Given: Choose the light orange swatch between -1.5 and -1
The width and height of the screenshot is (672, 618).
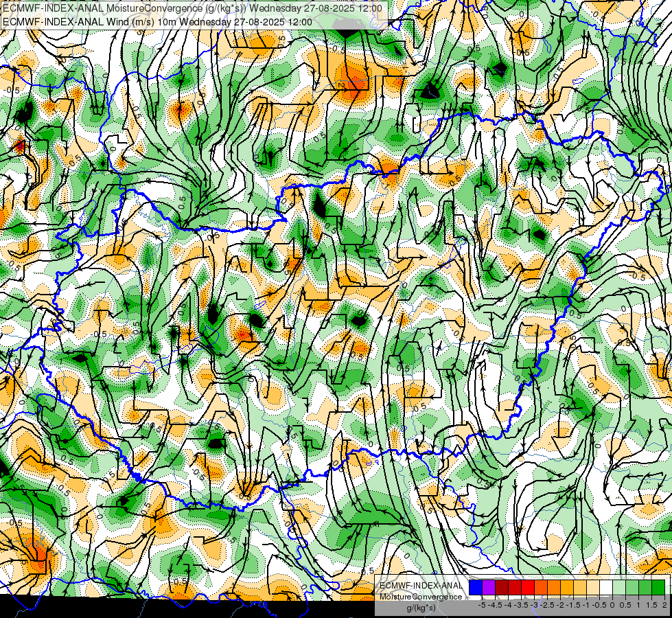Looking at the screenshot, I should (580, 588).
